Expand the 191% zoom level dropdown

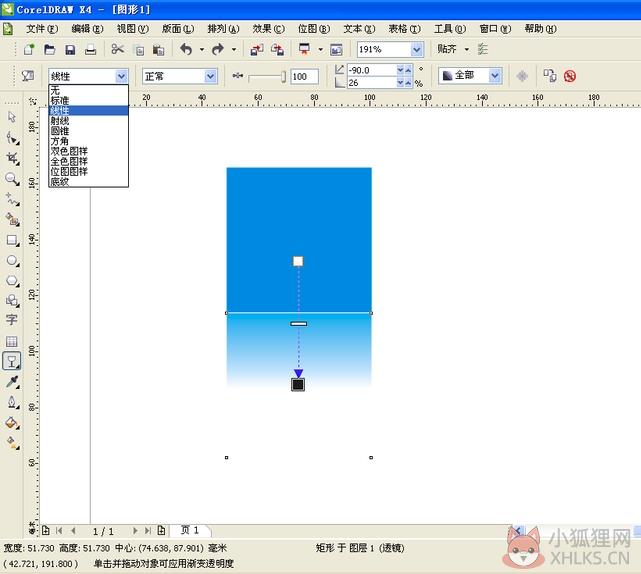pyautogui.click(x=417, y=50)
